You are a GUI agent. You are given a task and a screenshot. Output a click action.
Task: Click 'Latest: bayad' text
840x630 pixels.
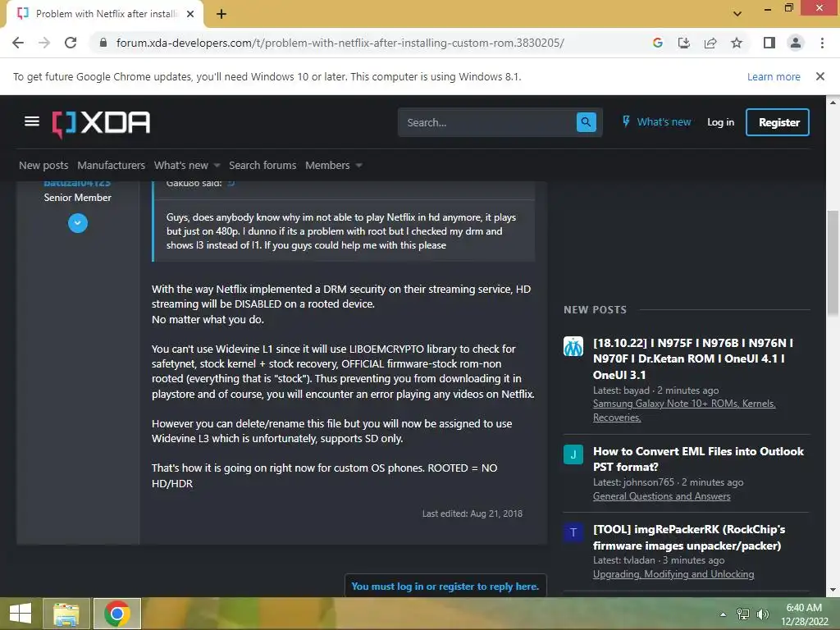click(x=621, y=390)
